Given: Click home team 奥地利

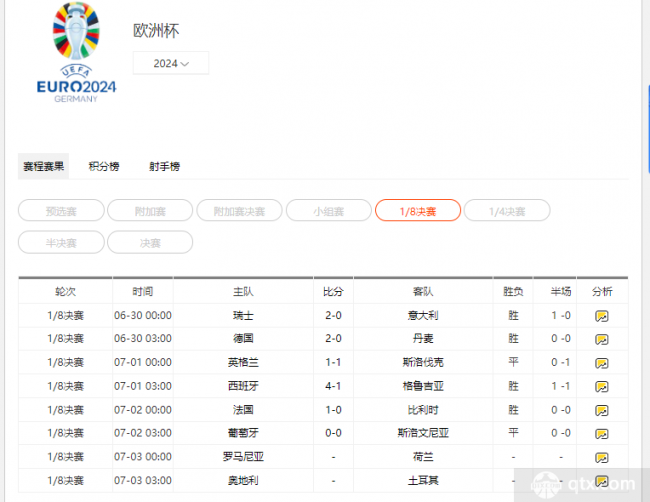Looking at the screenshot, I should tap(243, 480).
